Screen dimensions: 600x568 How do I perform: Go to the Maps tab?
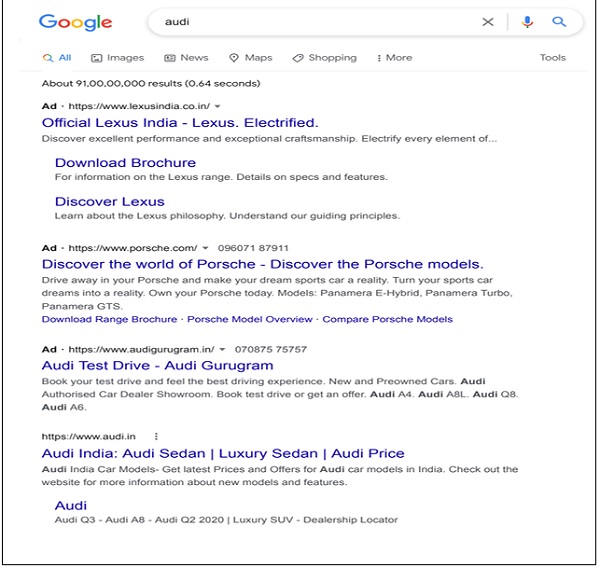251,58
